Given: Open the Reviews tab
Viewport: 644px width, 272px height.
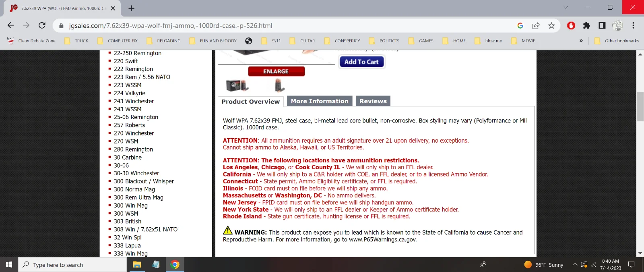Looking at the screenshot, I should [x=373, y=101].
